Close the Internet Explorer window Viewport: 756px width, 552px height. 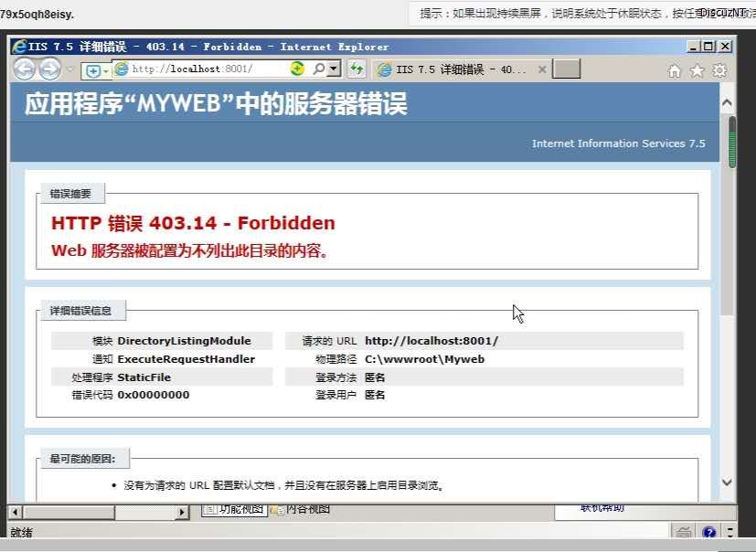725,47
